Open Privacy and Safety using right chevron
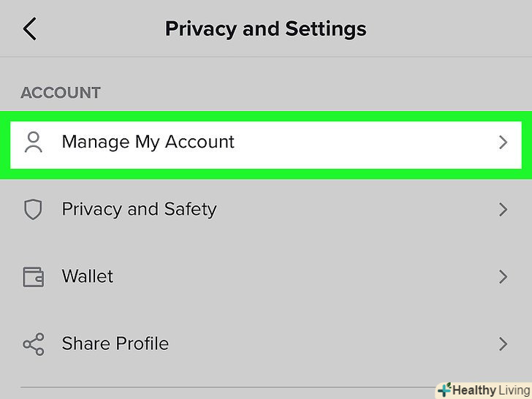The image size is (532, 399). pos(503,210)
